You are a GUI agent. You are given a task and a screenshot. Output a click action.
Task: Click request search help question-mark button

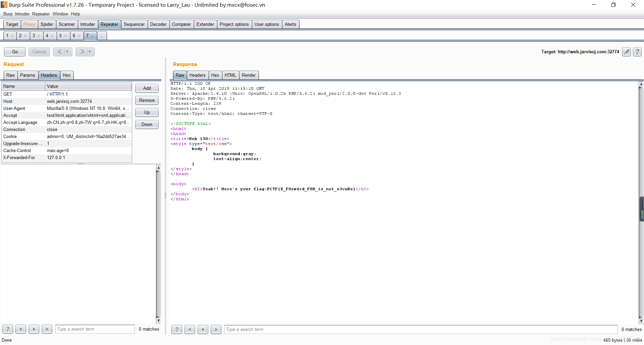coord(8,329)
